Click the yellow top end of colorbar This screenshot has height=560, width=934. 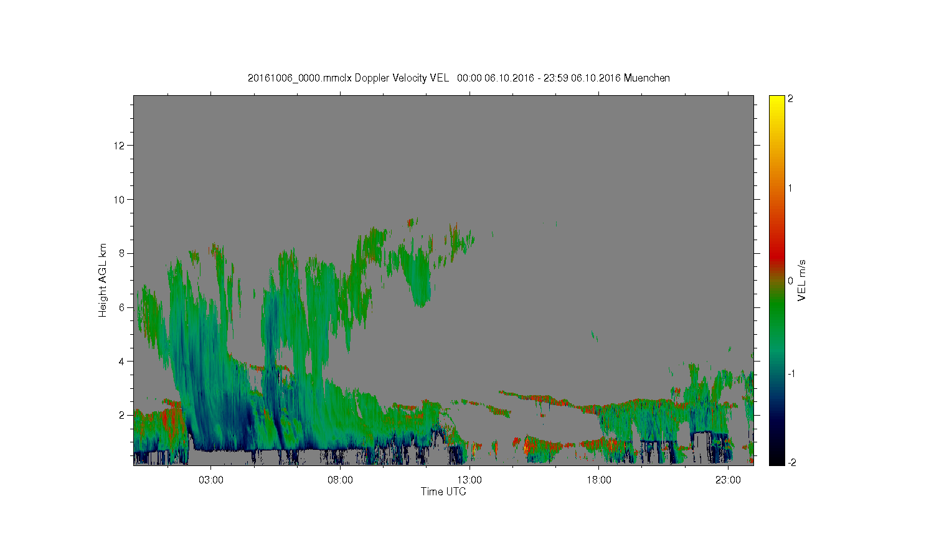coord(776,101)
